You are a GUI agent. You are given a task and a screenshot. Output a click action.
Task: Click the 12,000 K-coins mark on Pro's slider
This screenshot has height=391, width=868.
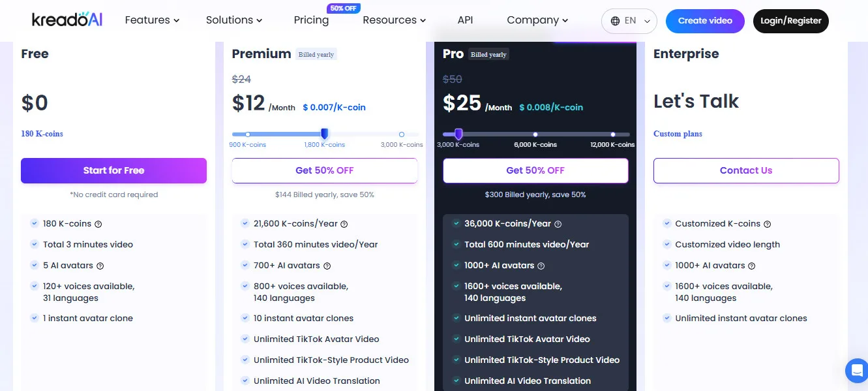(613, 134)
